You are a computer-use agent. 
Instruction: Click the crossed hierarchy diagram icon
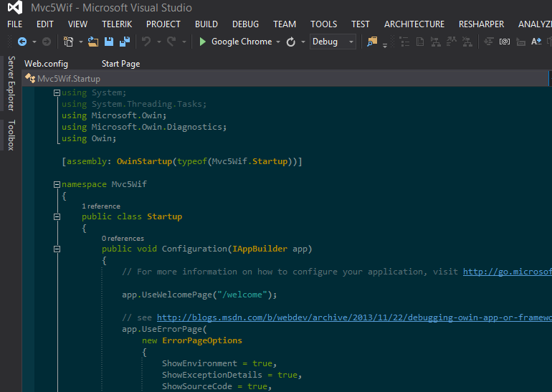pos(467,42)
